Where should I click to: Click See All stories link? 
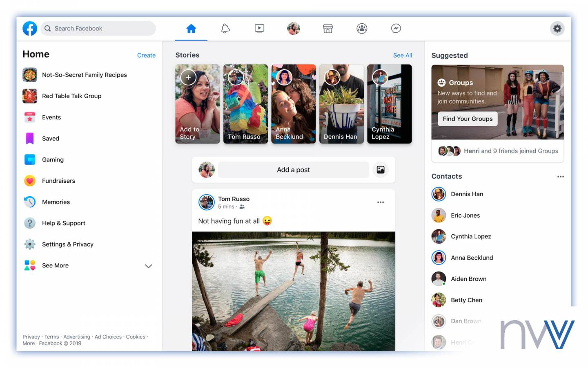tap(403, 55)
